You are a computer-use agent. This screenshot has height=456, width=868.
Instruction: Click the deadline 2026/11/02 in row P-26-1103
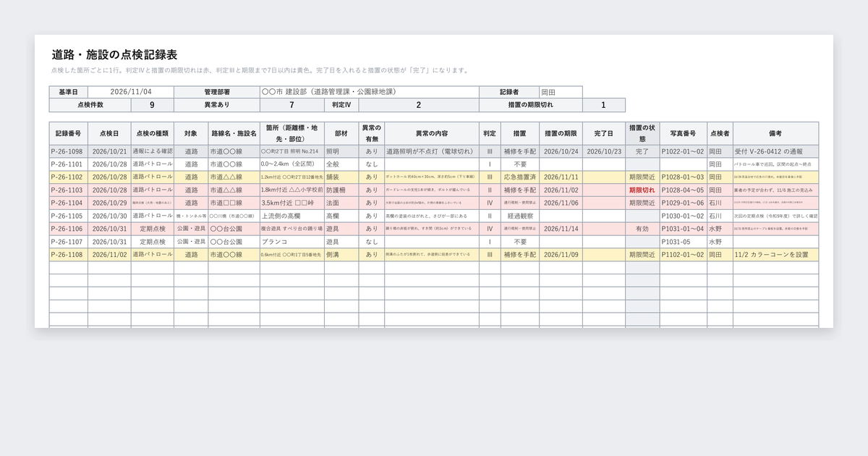click(561, 190)
